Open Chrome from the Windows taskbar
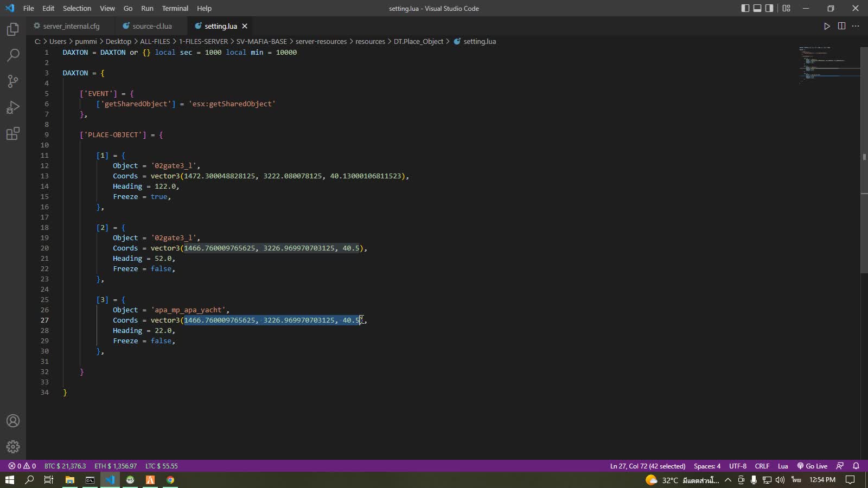The width and height of the screenshot is (868, 488). (x=170, y=480)
